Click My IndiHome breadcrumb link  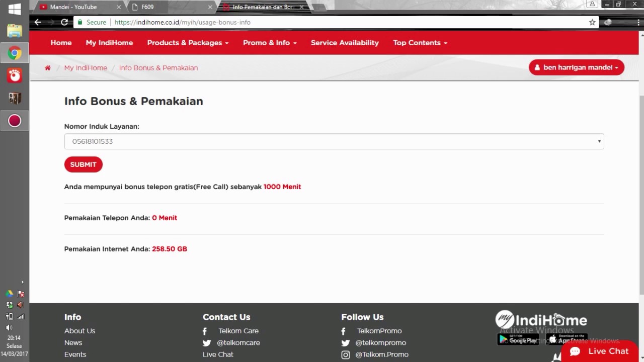pyautogui.click(x=86, y=68)
